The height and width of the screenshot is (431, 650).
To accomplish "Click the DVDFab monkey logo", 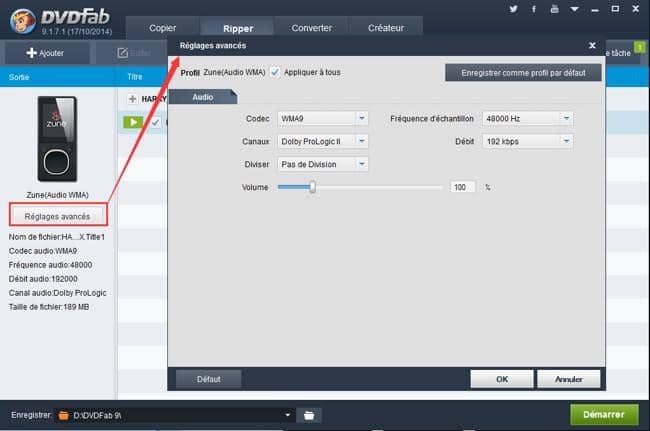I will 22,21.
